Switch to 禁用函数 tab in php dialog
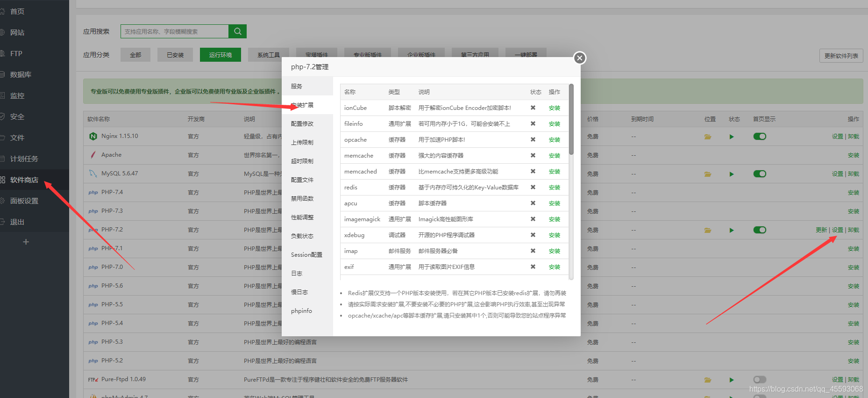This screenshot has width=868, height=398. pyautogui.click(x=307, y=198)
